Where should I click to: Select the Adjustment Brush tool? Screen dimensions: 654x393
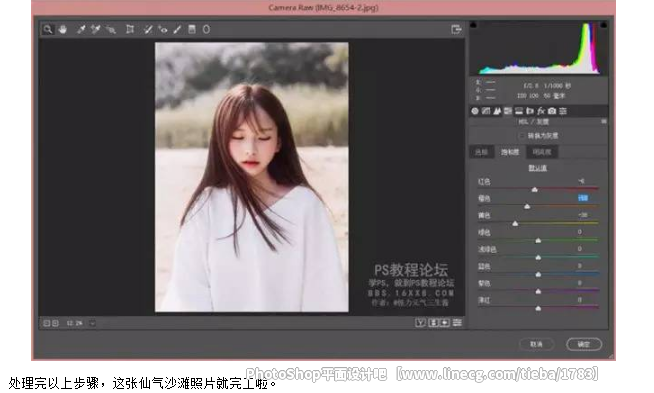pos(177,29)
